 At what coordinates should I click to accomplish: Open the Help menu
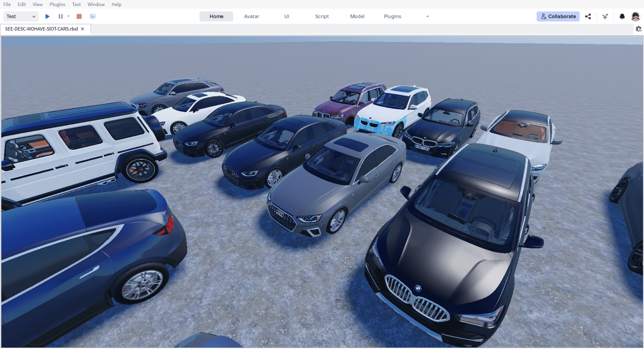pyautogui.click(x=116, y=4)
